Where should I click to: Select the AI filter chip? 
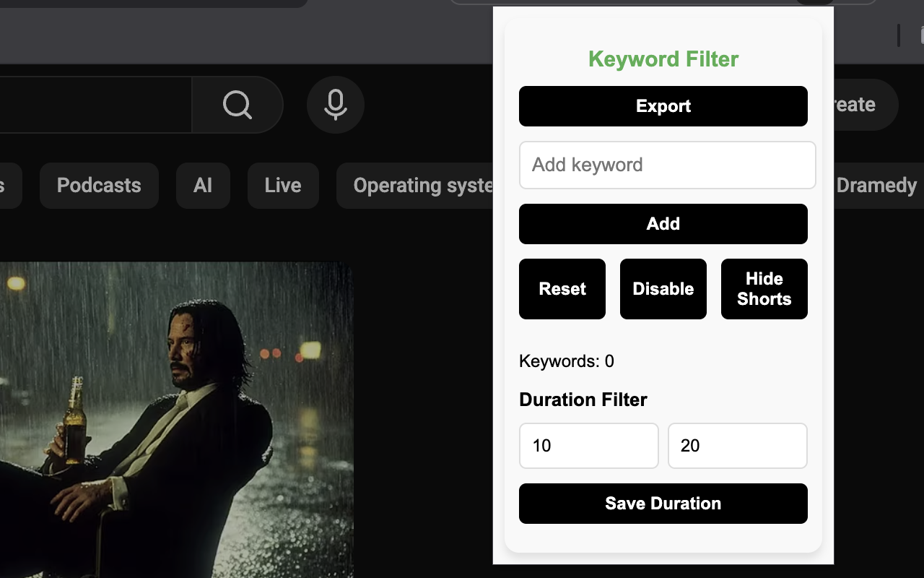pyautogui.click(x=203, y=186)
